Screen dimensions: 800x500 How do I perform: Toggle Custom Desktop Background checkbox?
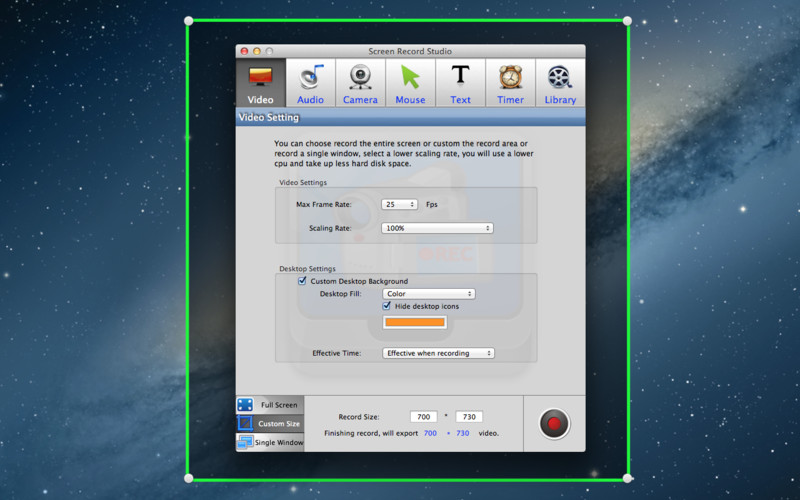(x=302, y=281)
